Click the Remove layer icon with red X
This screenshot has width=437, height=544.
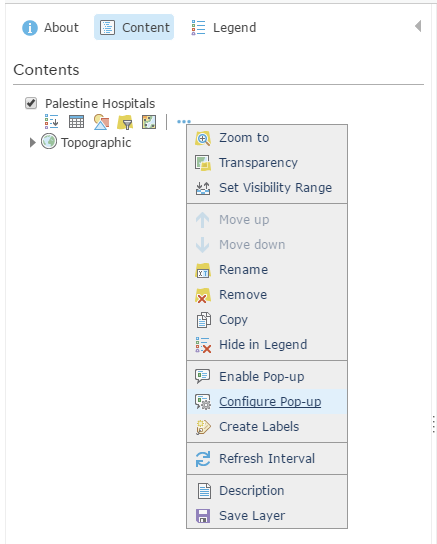[203, 295]
